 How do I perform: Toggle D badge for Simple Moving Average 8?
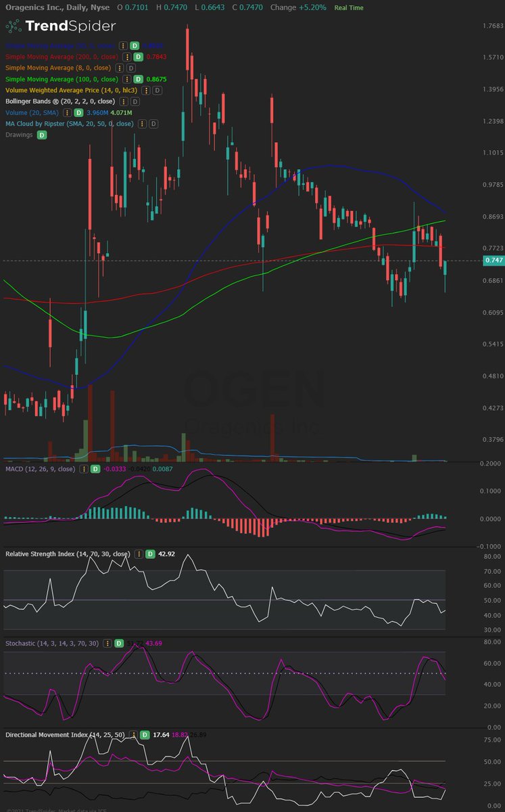click(x=130, y=68)
